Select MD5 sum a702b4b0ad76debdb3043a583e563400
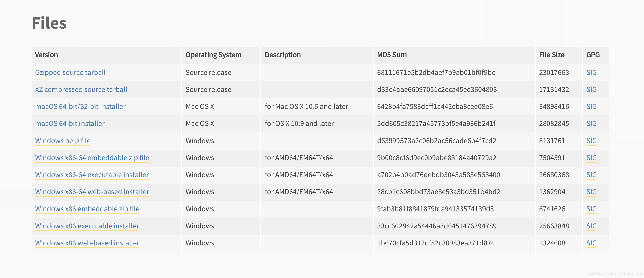This screenshot has width=644, height=278. click(x=439, y=175)
